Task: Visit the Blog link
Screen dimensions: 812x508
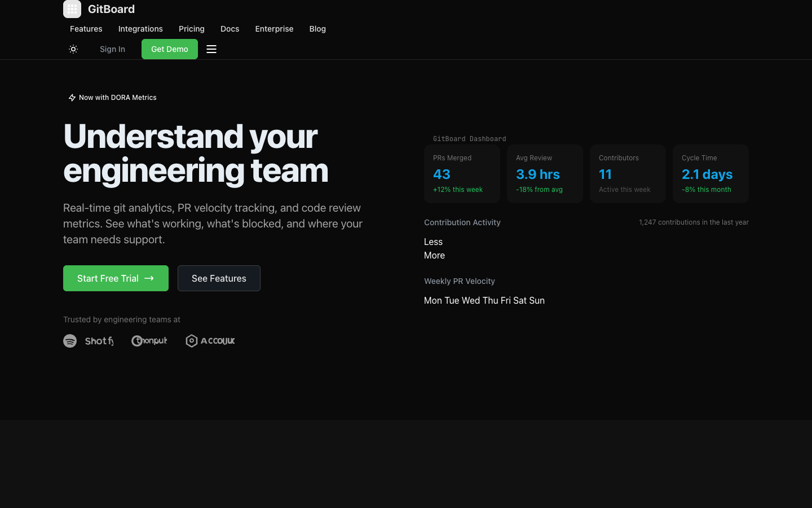Action: pos(317,29)
